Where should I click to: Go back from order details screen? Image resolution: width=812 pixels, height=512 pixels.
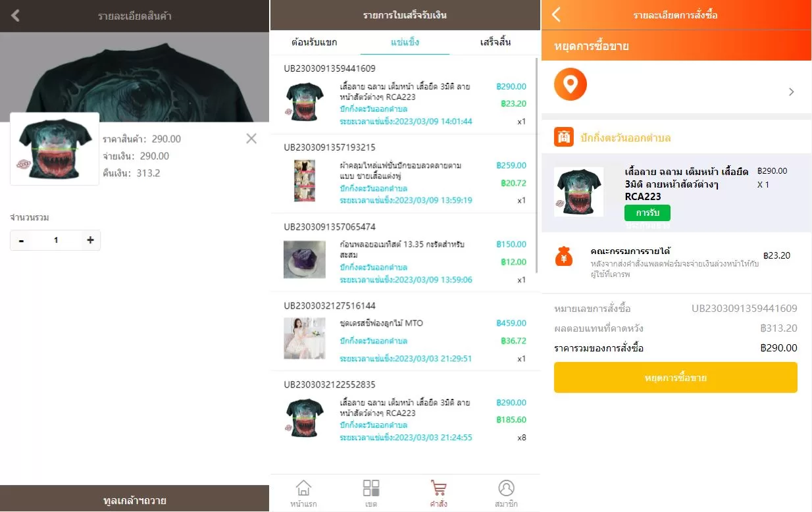(x=557, y=14)
